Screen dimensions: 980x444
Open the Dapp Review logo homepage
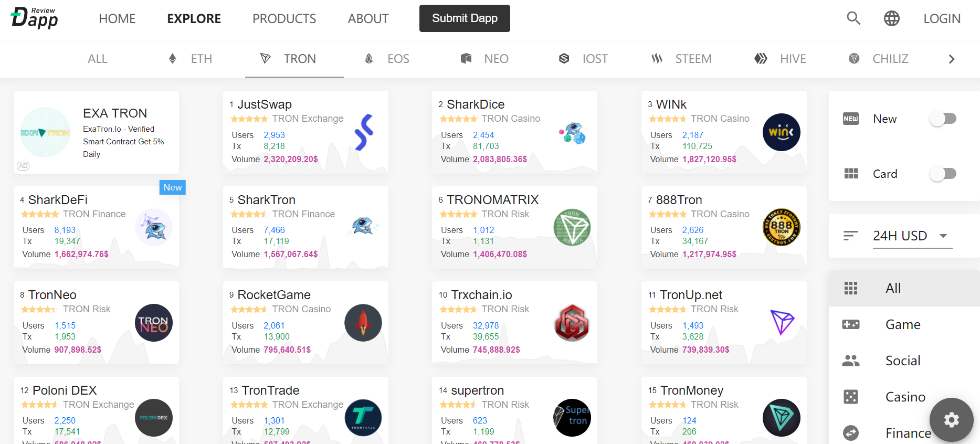[x=35, y=18]
